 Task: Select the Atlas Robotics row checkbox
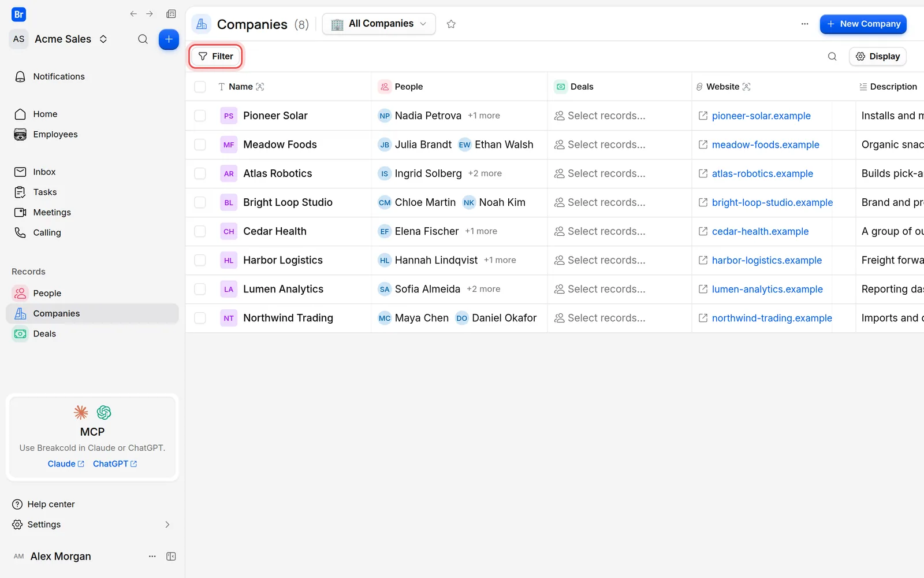200,173
